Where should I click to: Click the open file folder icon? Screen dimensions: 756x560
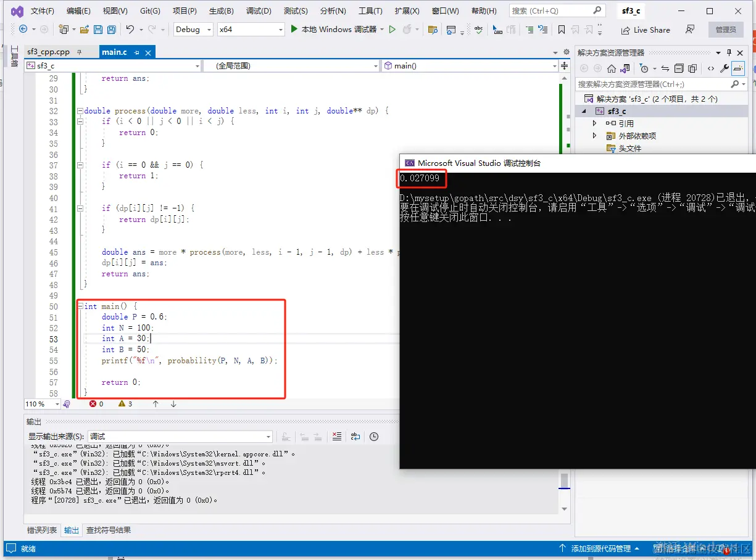point(85,29)
